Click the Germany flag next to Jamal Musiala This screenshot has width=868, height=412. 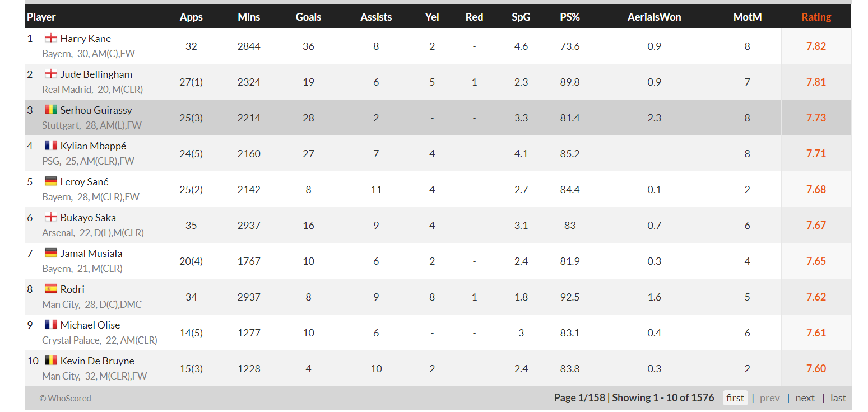[x=51, y=253]
